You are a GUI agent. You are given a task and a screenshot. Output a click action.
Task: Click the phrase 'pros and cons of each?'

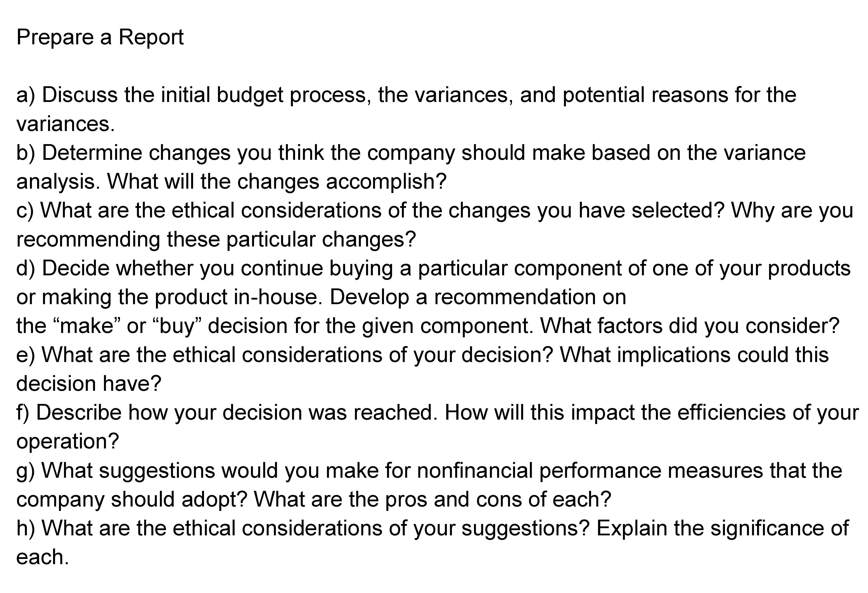pyautogui.click(x=498, y=500)
